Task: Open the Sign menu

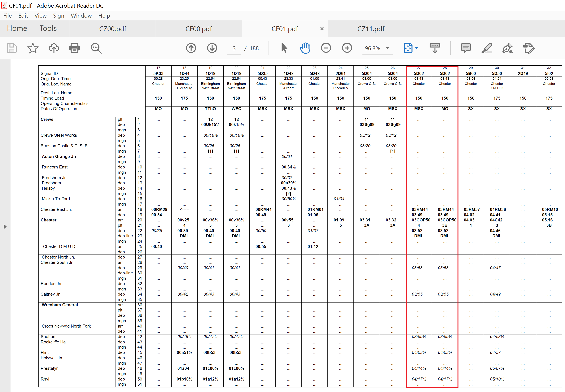Action: pyautogui.click(x=59, y=16)
